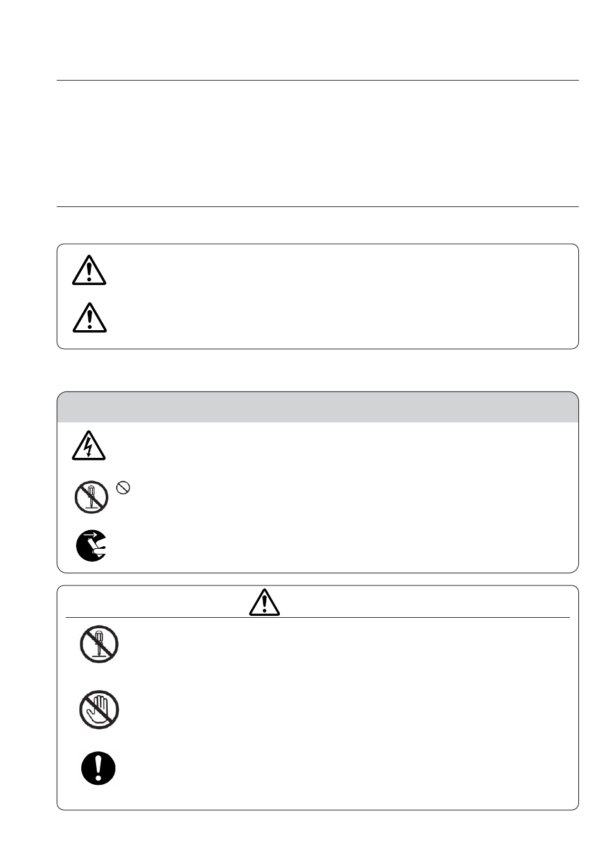Click empty space right of exclamation circle
615x868 pixels.
[348, 768]
